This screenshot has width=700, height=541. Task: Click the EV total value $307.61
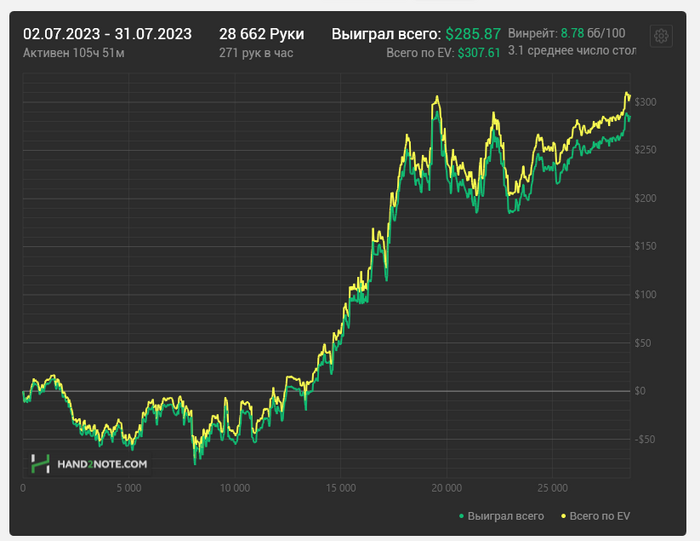coord(479,53)
